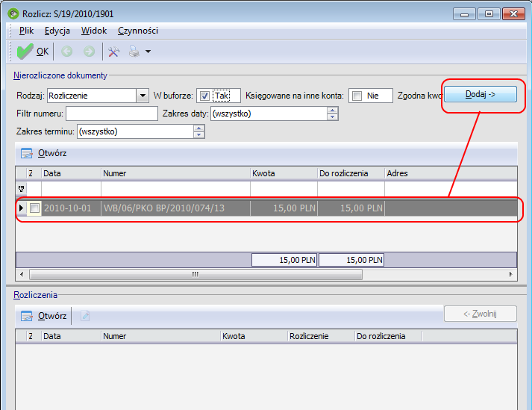Increase Zakres daty with up spinner
The width and height of the screenshot is (532, 410).
coord(333,110)
